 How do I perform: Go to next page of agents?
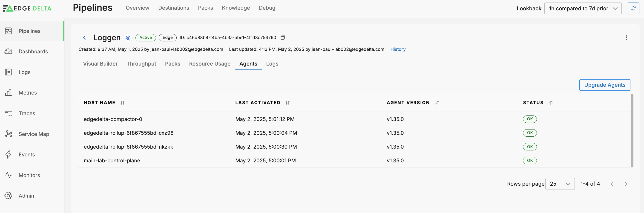pos(626,184)
